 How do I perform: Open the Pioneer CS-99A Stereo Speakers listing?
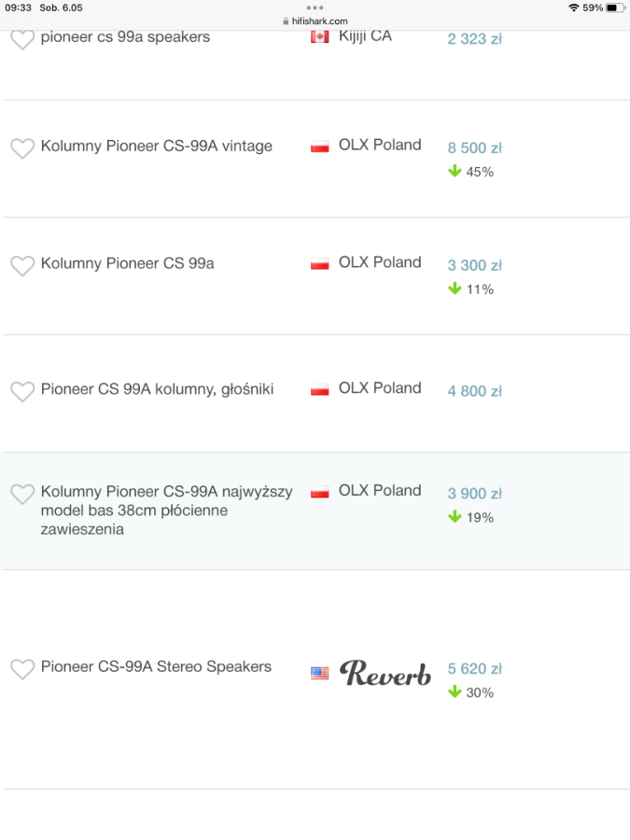[157, 666]
